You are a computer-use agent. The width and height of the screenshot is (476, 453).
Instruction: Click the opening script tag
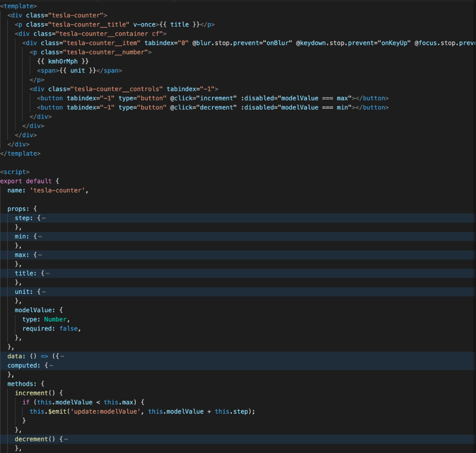[15, 172]
